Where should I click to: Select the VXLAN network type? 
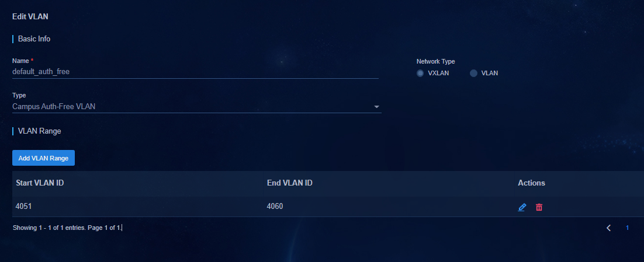point(420,73)
